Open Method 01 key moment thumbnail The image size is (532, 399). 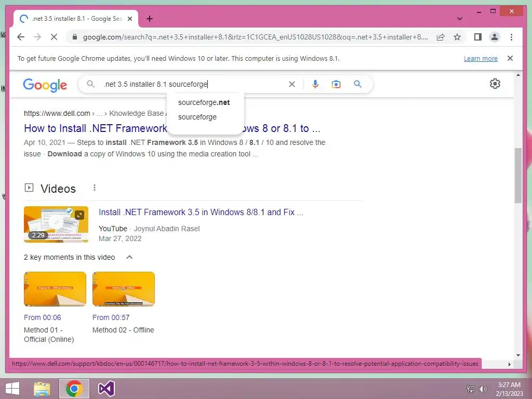point(55,289)
